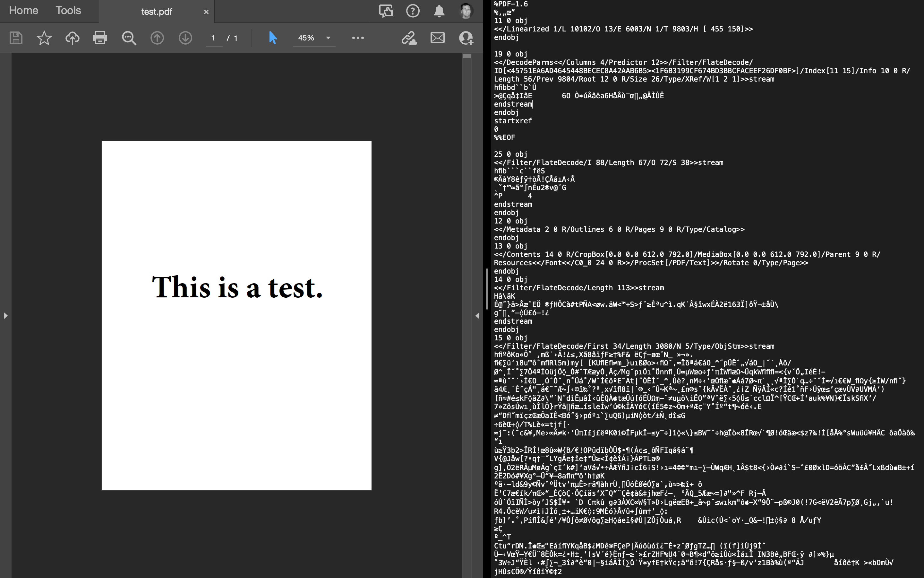View notifications bell
This screenshot has width=924, height=578.
(x=439, y=11)
